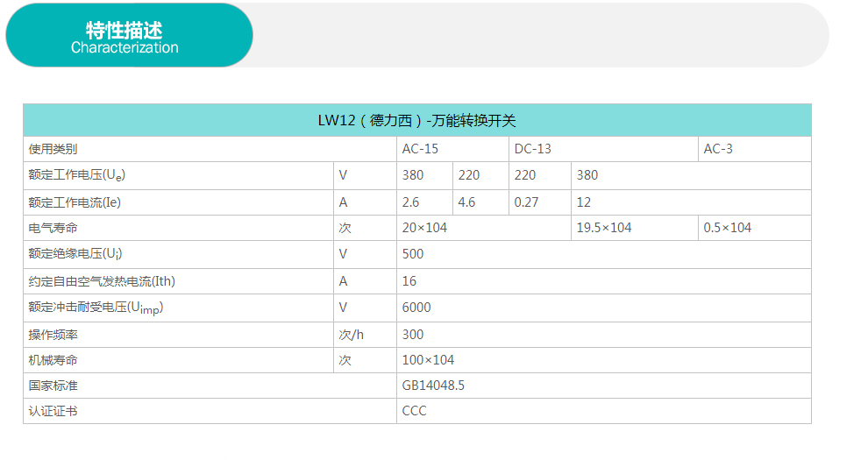Select the 6000 impulse voltage value
868x460 pixels.
tap(416, 308)
